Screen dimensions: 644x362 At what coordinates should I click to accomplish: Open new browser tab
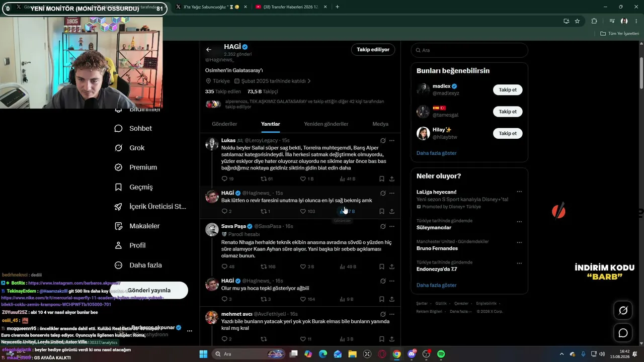337,7
